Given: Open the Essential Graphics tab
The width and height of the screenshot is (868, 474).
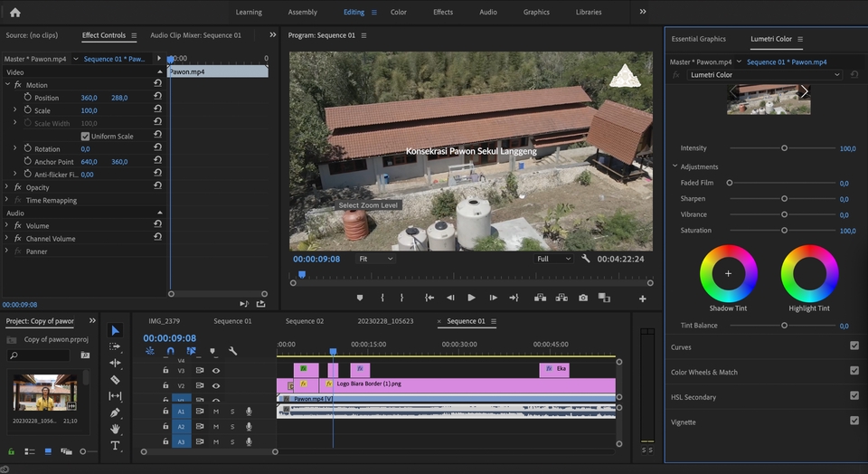Looking at the screenshot, I should [x=699, y=39].
